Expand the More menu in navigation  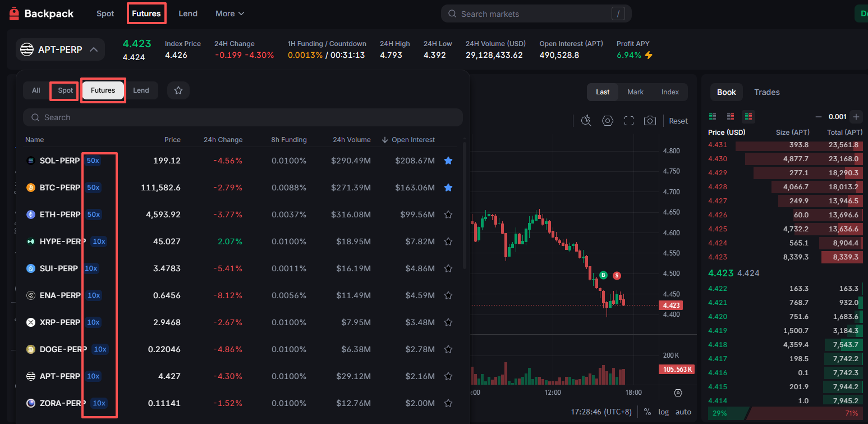pyautogui.click(x=229, y=13)
